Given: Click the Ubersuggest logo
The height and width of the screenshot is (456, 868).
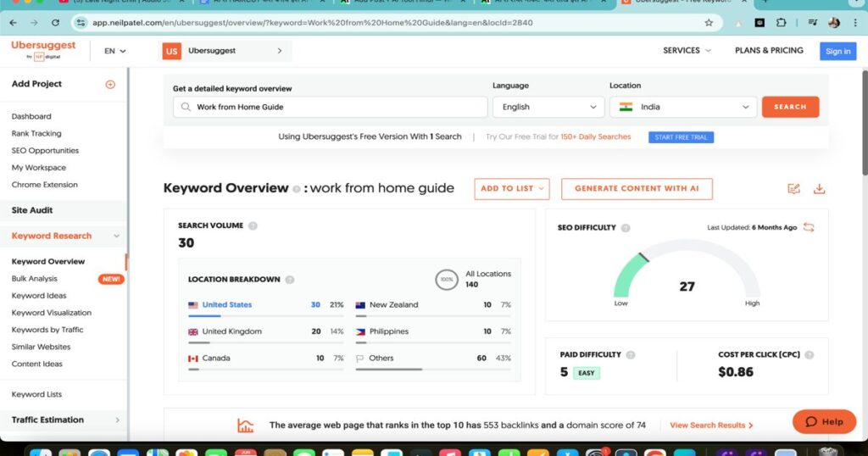Looking at the screenshot, I should click(43, 49).
